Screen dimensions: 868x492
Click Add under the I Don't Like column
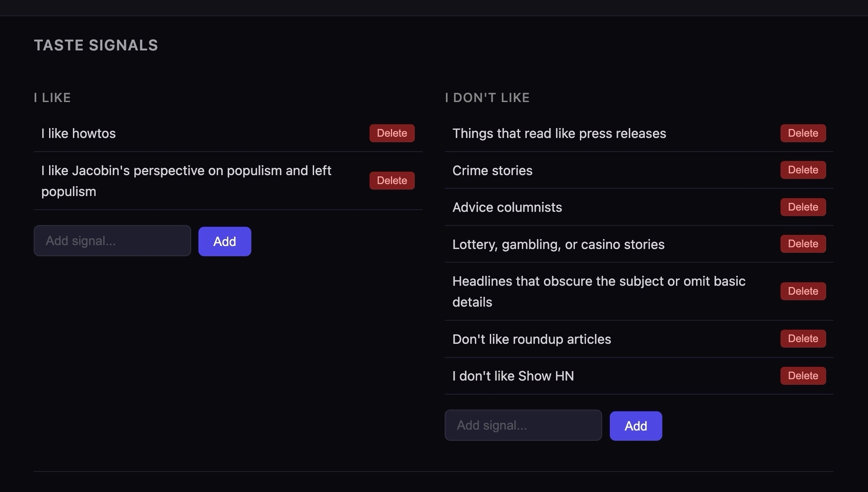tap(635, 425)
